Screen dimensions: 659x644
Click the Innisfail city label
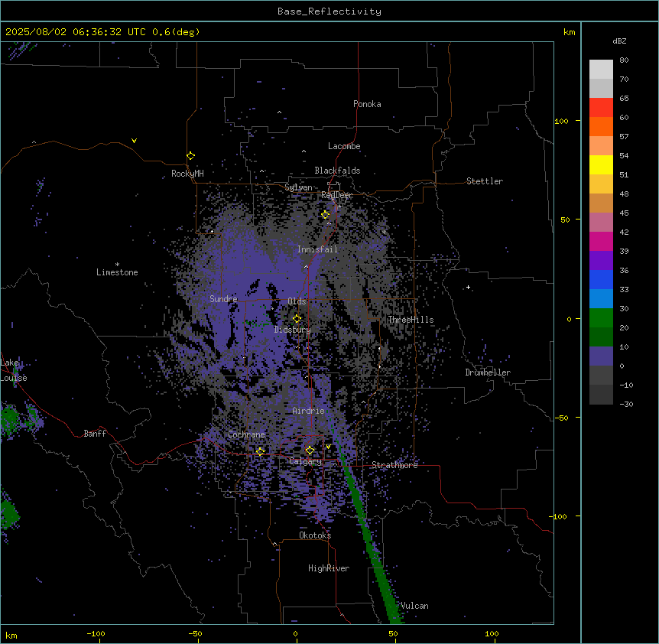[x=318, y=249]
